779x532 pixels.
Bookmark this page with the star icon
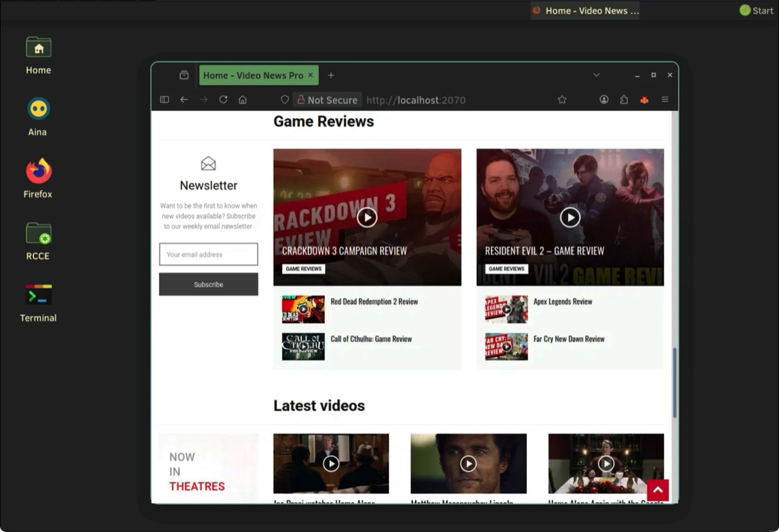tap(562, 100)
